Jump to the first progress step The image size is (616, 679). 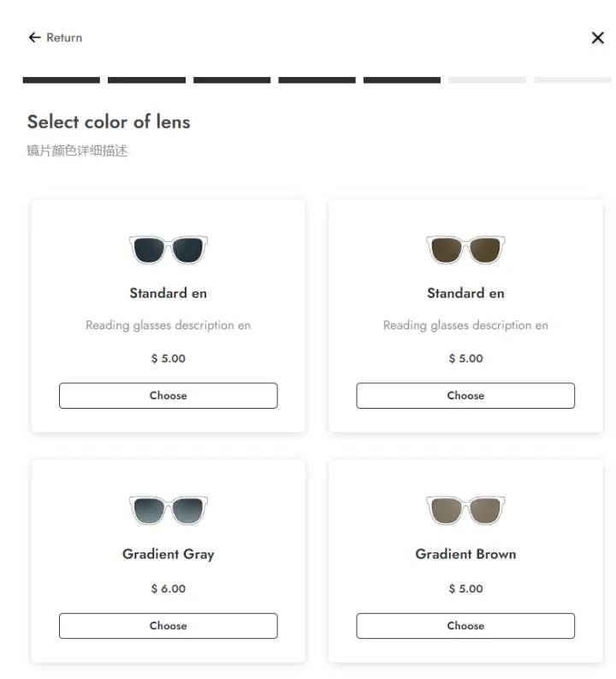[62, 80]
